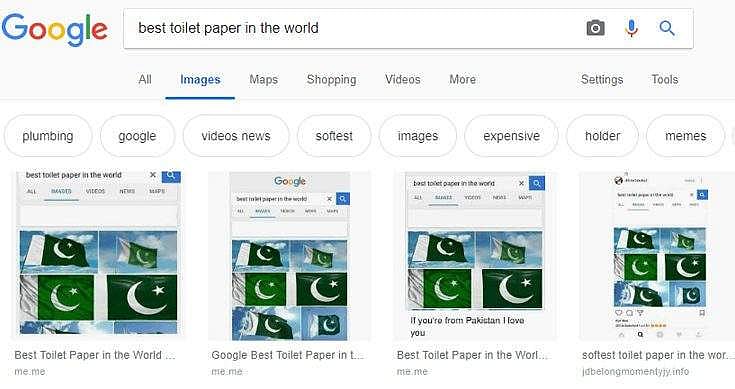Screen dimensions: 735x389
Task: Click the images suggestion chip
Action: tap(418, 136)
